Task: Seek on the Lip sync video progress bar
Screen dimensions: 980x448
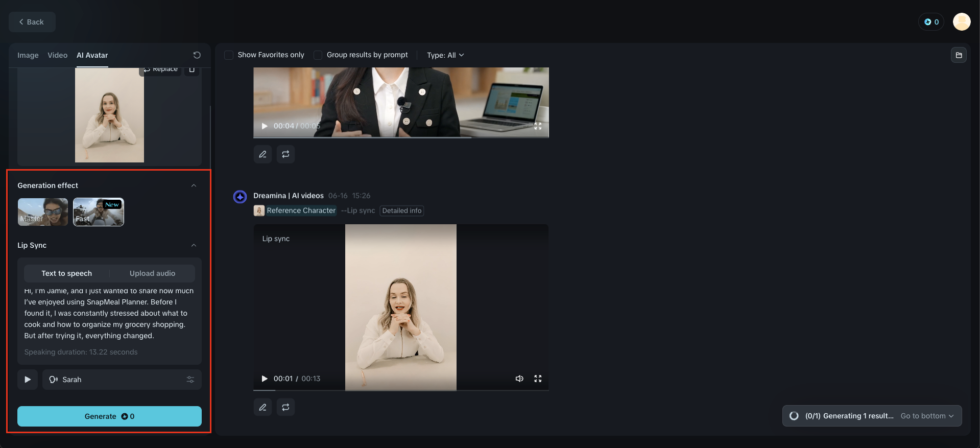Action: 401,390
